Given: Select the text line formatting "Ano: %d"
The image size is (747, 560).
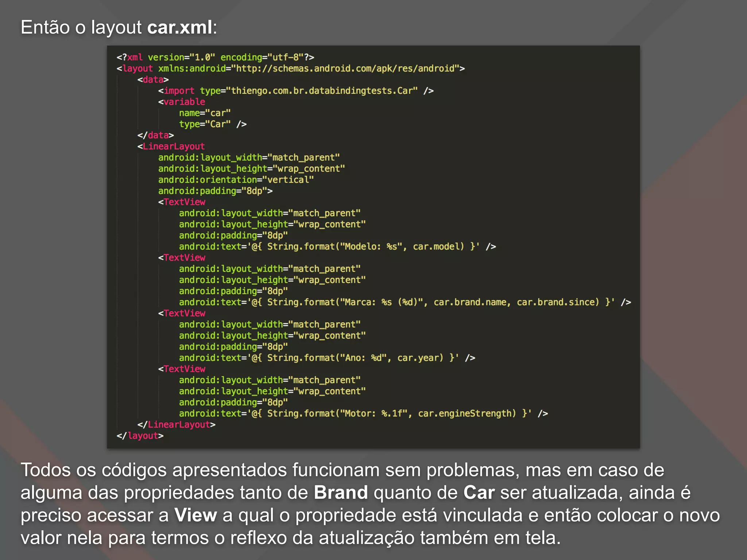Looking at the screenshot, I should click(327, 358).
